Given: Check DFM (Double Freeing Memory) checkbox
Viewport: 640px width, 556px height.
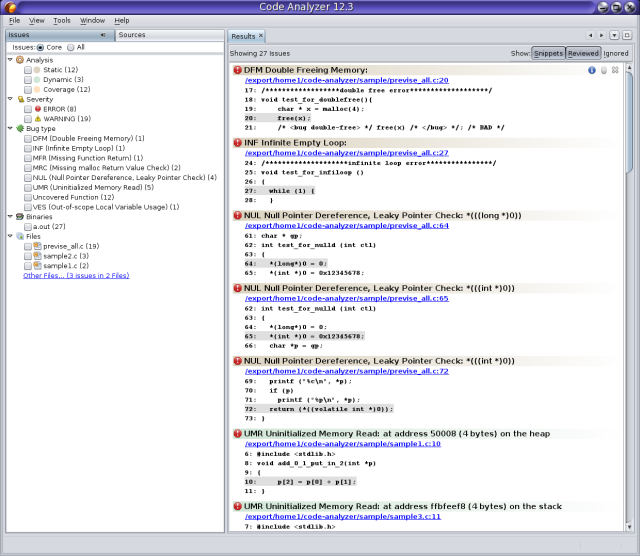Looking at the screenshot, I should pyautogui.click(x=28, y=138).
